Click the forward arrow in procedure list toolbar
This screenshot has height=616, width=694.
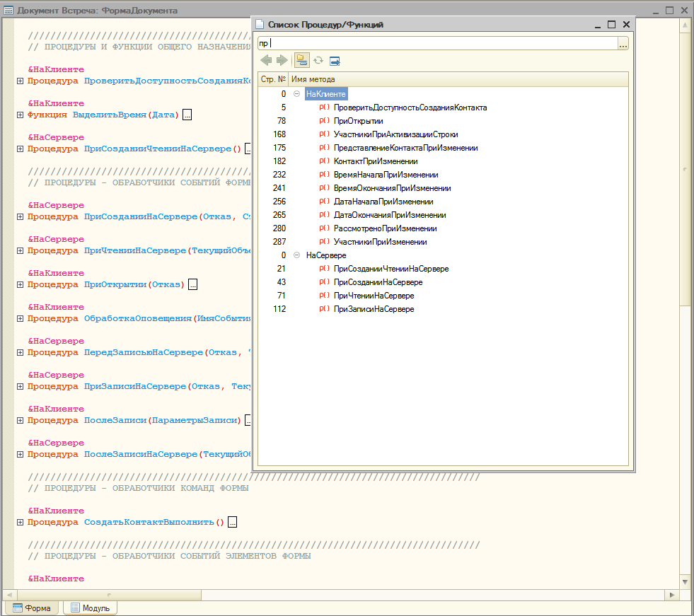[x=282, y=61]
